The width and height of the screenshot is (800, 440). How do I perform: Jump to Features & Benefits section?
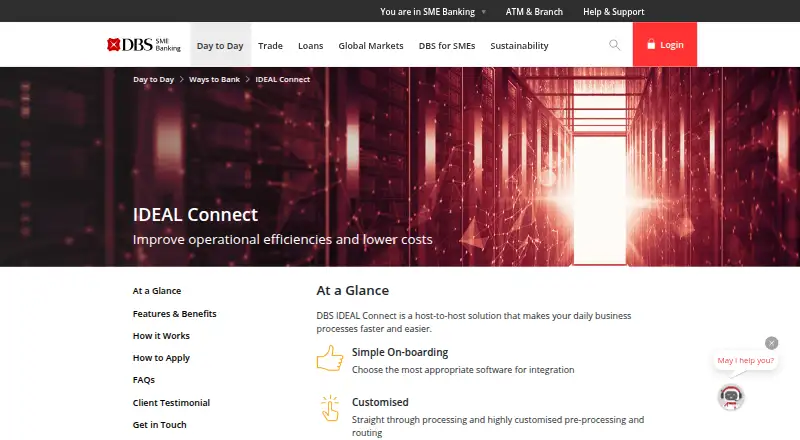pyautogui.click(x=174, y=313)
